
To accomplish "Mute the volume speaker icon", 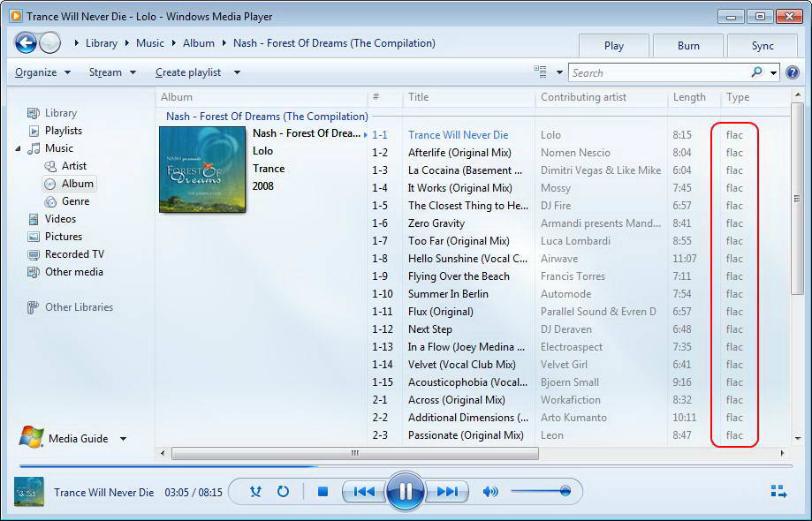I will 490,491.
